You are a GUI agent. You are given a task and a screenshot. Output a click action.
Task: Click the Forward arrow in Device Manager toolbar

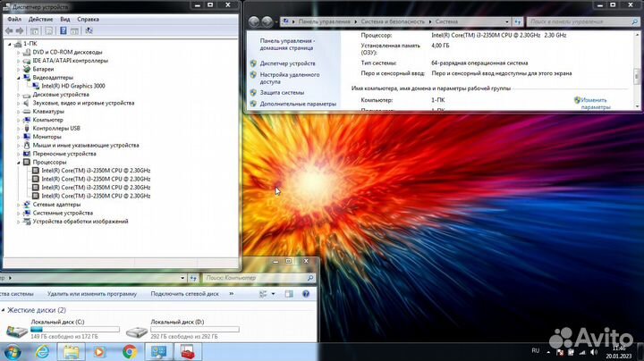pos(20,30)
